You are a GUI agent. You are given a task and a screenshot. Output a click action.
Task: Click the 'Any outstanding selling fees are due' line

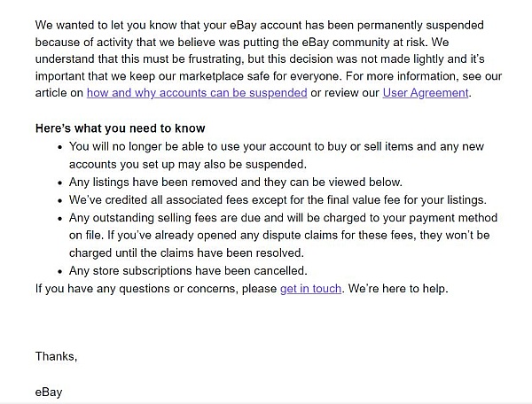(283, 218)
